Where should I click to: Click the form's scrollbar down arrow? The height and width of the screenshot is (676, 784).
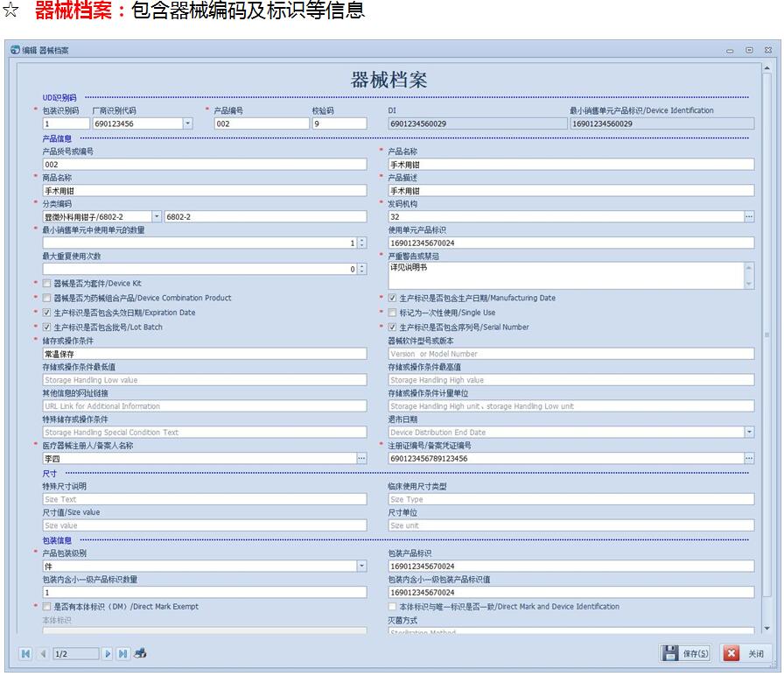pos(767,629)
